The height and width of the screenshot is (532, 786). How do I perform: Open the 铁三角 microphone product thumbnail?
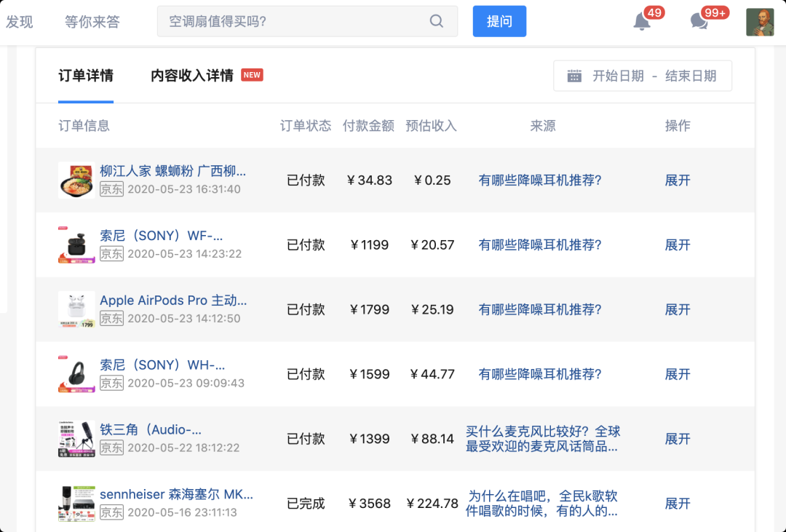tap(76, 439)
